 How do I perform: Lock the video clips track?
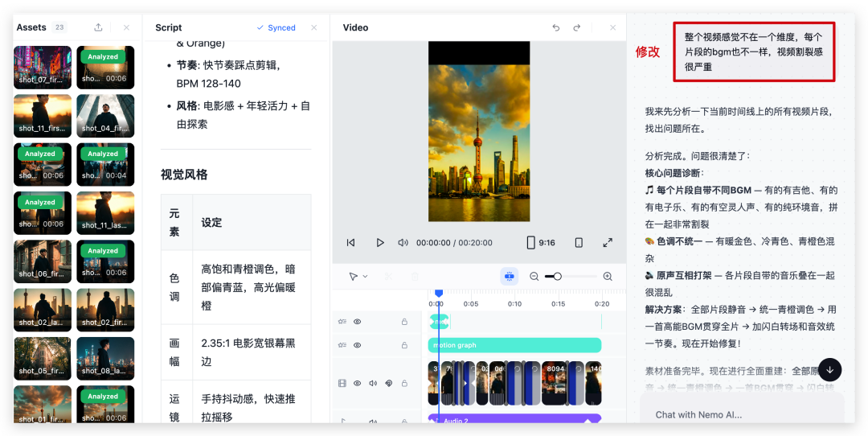click(x=404, y=384)
